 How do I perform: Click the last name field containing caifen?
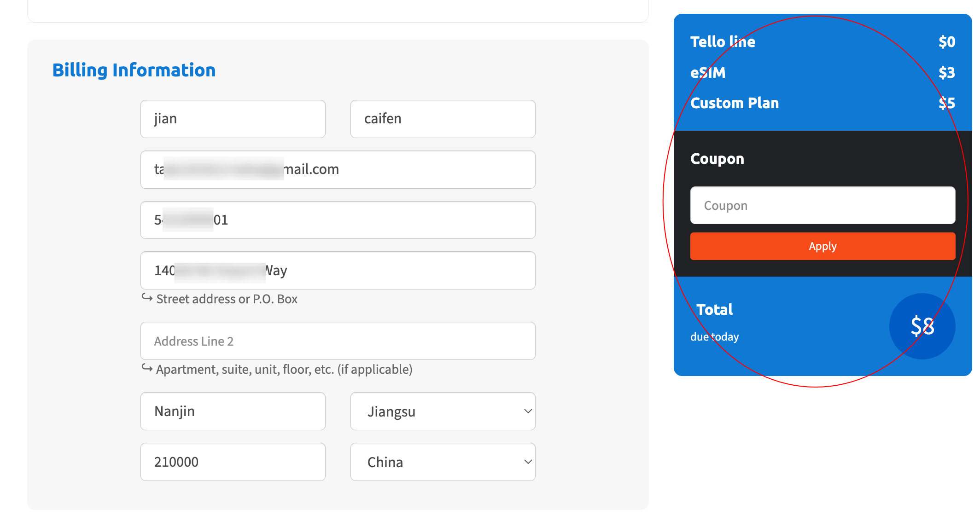(x=442, y=119)
